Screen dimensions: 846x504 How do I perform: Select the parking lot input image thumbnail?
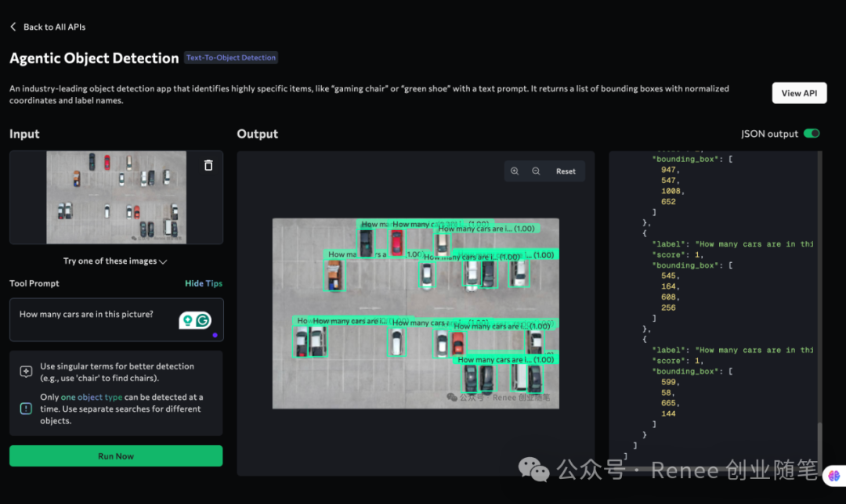pyautogui.click(x=116, y=196)
